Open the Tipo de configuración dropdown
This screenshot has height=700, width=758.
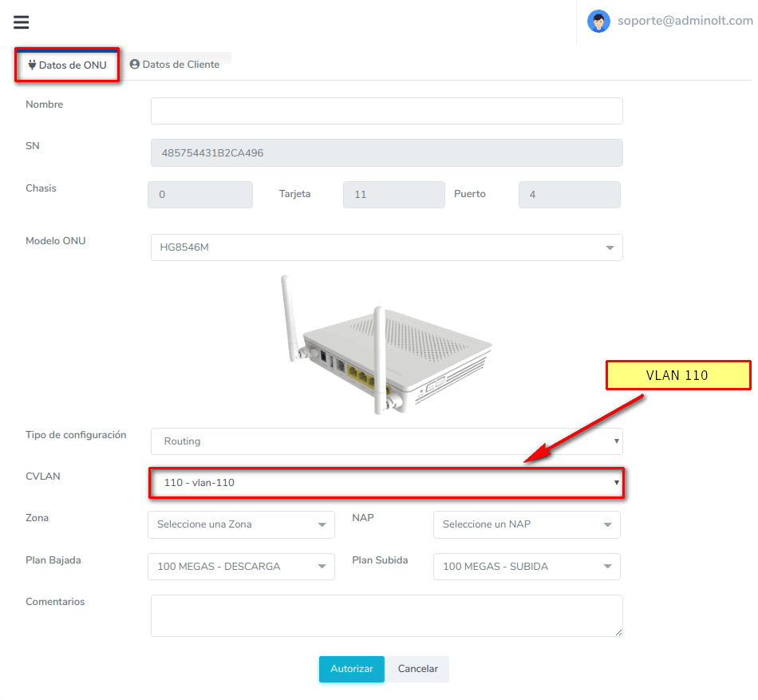(x=386, y=441)
